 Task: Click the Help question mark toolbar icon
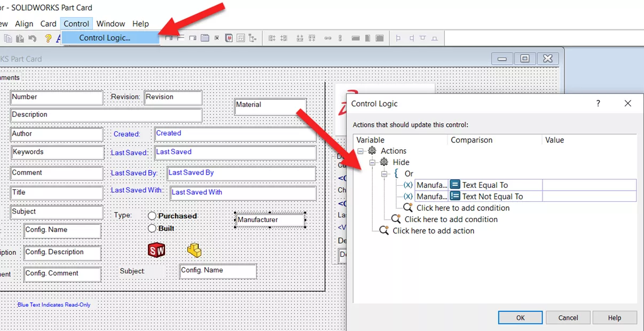pos(47,38)
